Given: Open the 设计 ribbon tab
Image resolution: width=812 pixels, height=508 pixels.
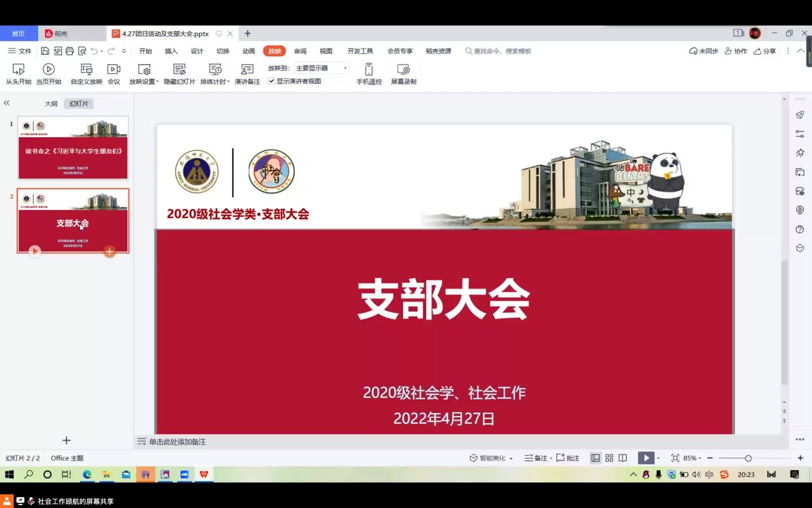Looking at the screenshot, I should [197, 51].
